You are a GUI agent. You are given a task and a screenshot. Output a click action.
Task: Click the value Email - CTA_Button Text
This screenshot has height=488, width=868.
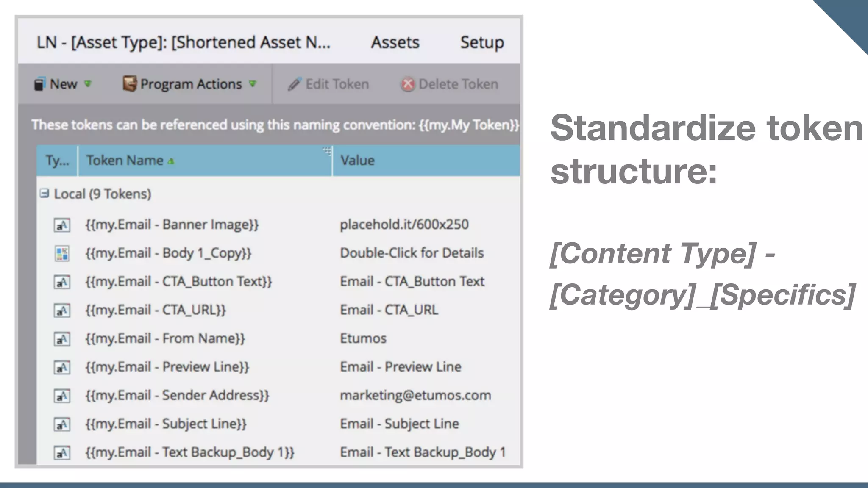coord(412,282)
